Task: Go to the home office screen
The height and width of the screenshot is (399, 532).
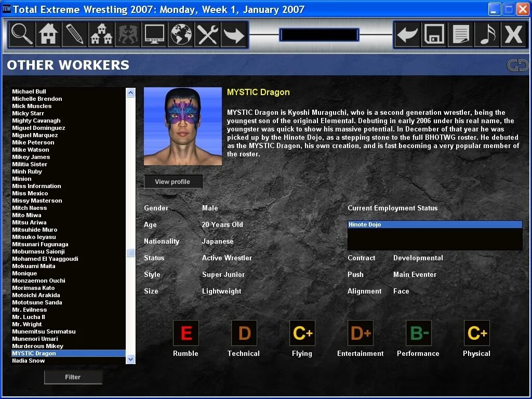Action: (48, 34)
